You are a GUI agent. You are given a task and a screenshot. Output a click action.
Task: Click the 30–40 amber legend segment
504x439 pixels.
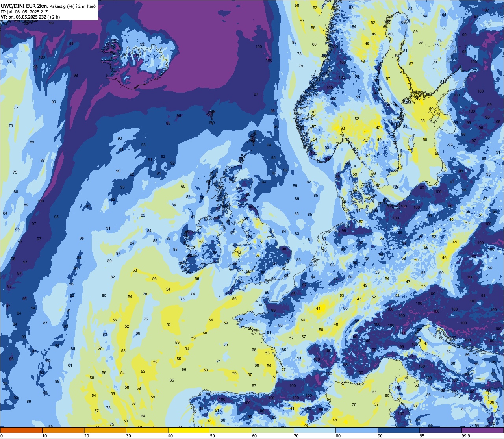147,430
